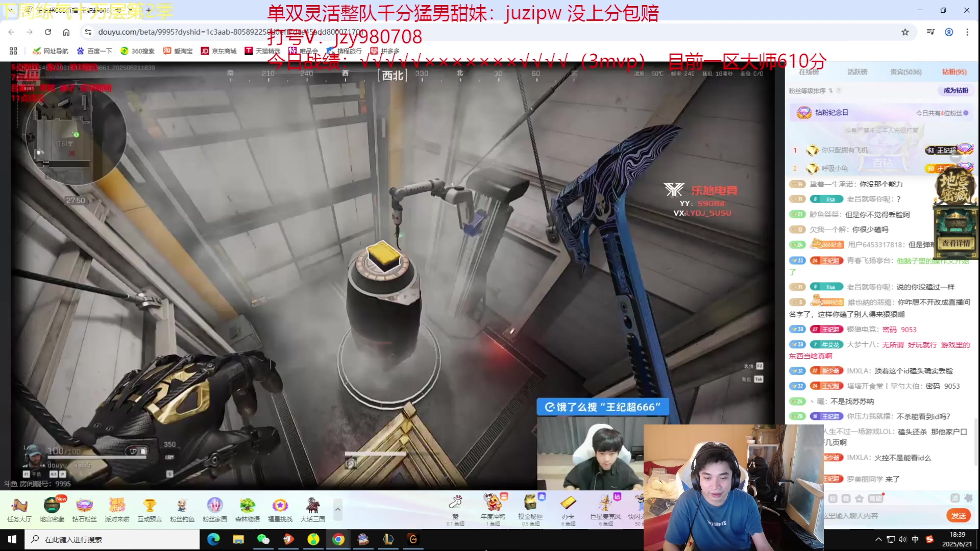Go back in browser history
The height and width of the screenshot is (551, 980).
coord(11,32)
